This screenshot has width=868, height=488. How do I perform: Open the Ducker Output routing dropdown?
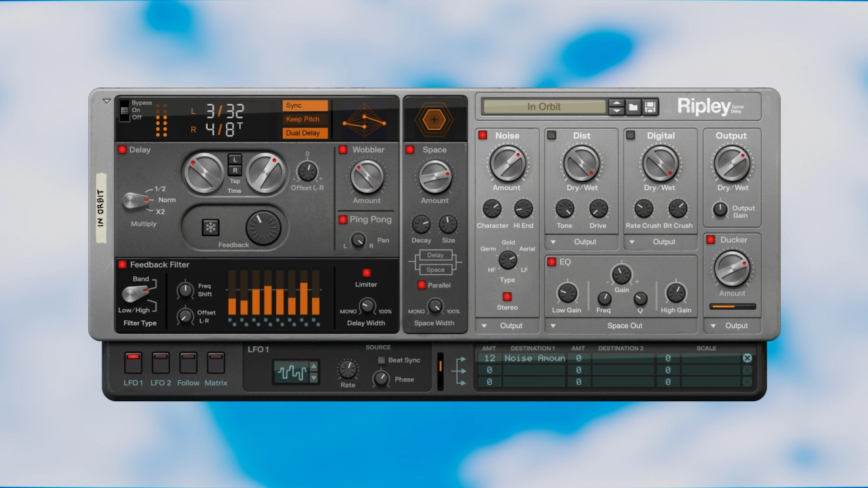tap(732, 326)
